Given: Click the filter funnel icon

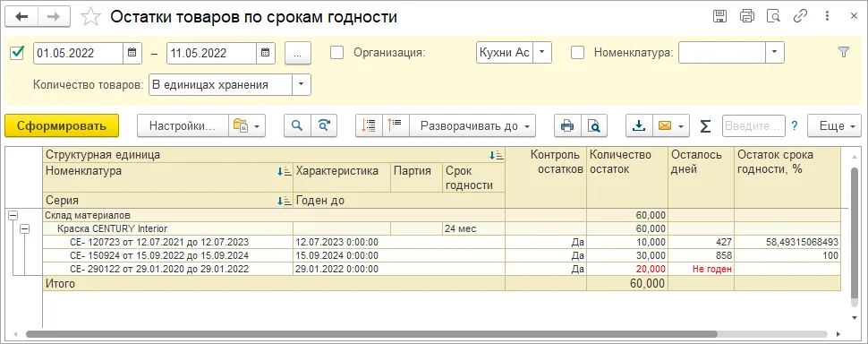Looking at the screenshot, I should (843, 52).
